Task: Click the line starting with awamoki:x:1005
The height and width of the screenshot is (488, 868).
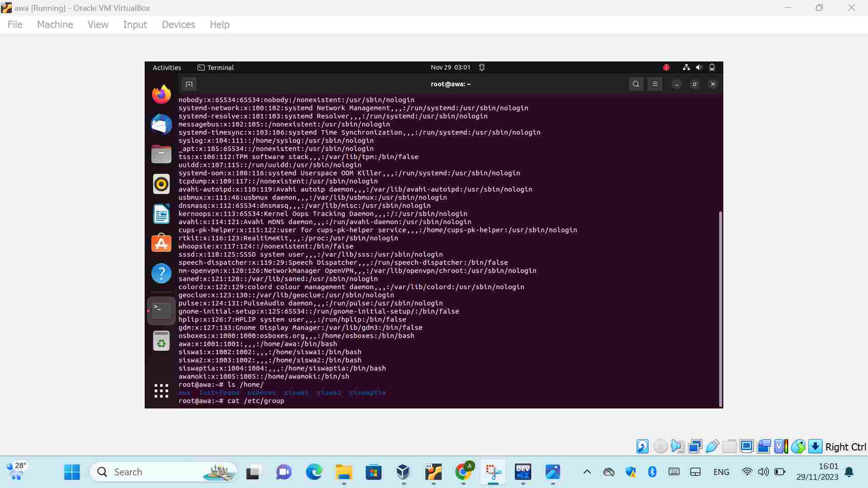Action: 264,376
